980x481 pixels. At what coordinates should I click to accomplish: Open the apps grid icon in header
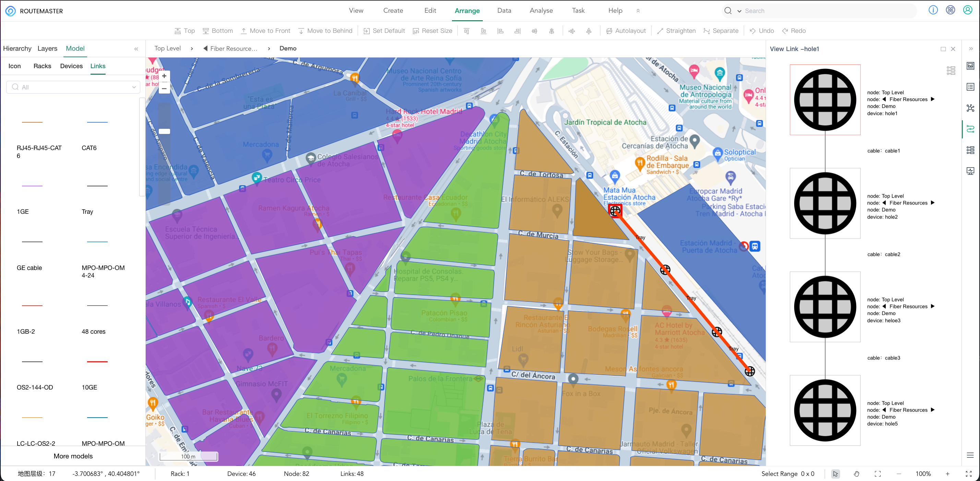pyautogui.click(x=950, y=10)
